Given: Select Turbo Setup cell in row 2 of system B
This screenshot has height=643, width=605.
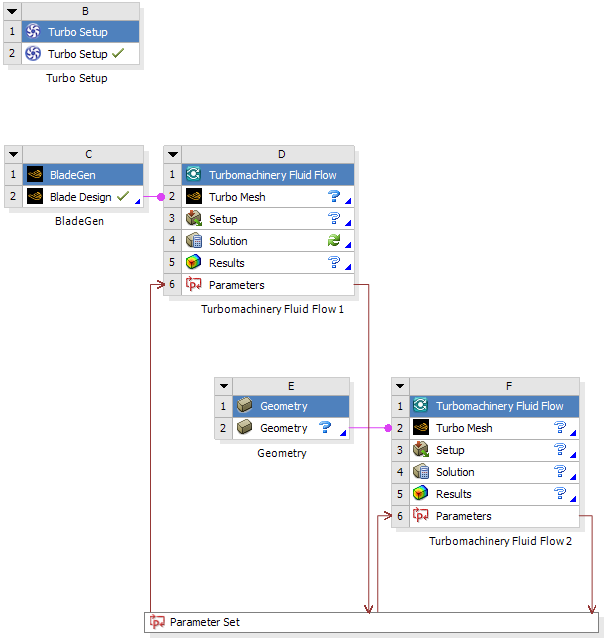Looking at the screenshot, I should tap(80, 53).
